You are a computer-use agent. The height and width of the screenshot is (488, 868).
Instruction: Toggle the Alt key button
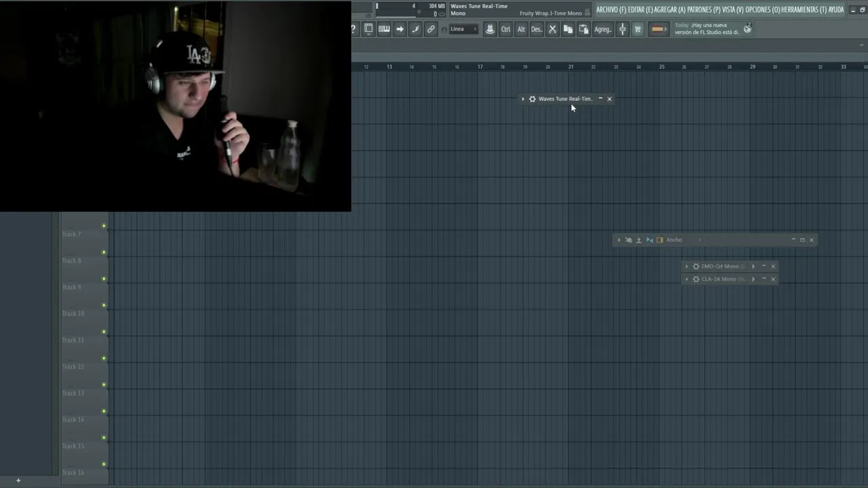(521, 29)
